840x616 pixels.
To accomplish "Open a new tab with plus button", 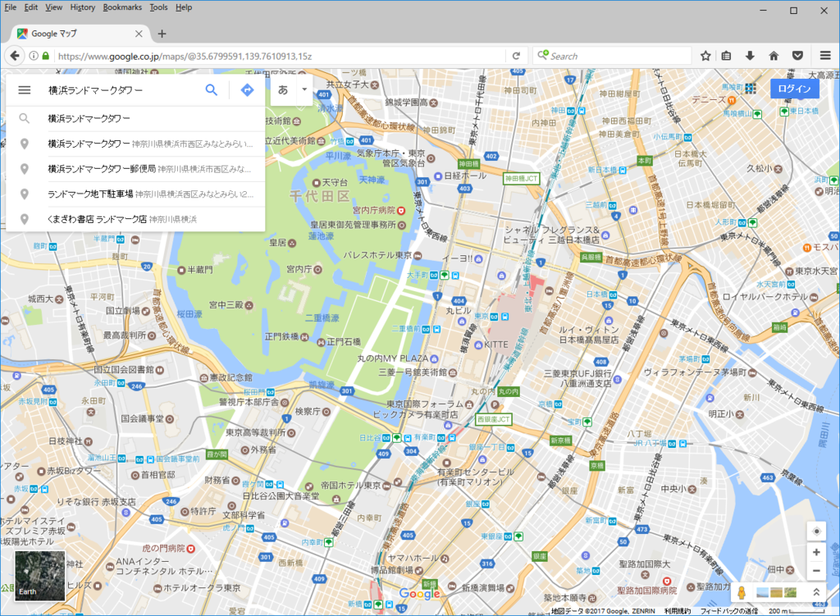I will (x=162, y=34).
